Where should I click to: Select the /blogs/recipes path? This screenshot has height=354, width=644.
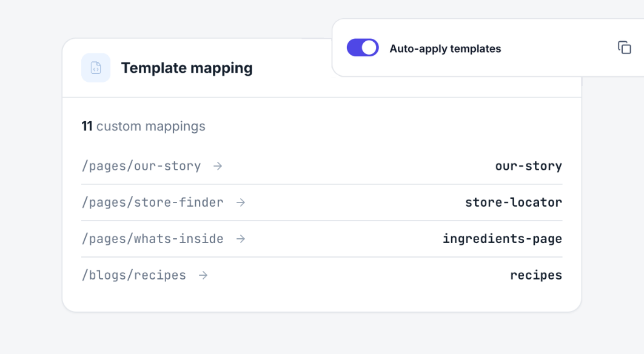click(x=134, y=275)
